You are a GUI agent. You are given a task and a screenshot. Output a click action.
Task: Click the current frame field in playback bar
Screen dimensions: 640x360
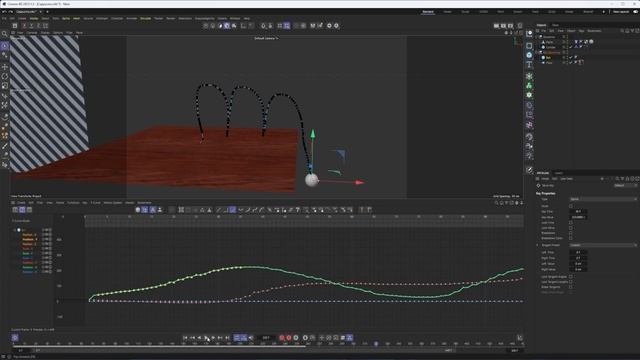pyautogui.click(x=266, y=338)
